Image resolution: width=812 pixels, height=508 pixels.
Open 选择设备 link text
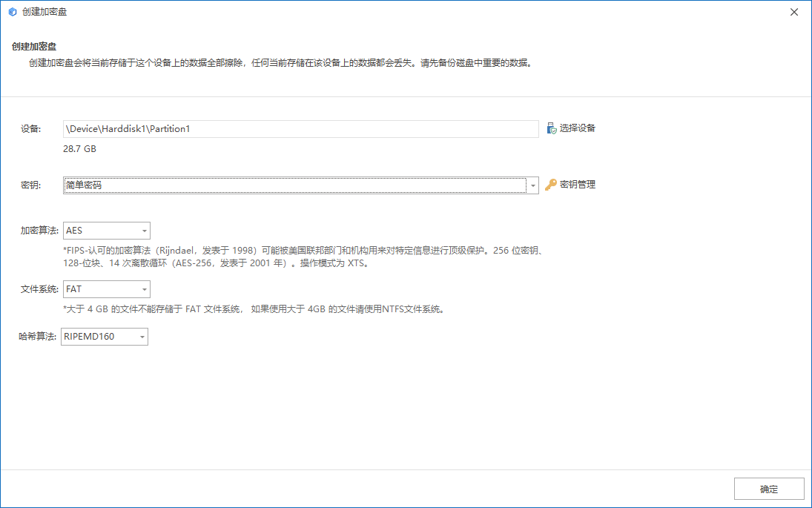578,128
